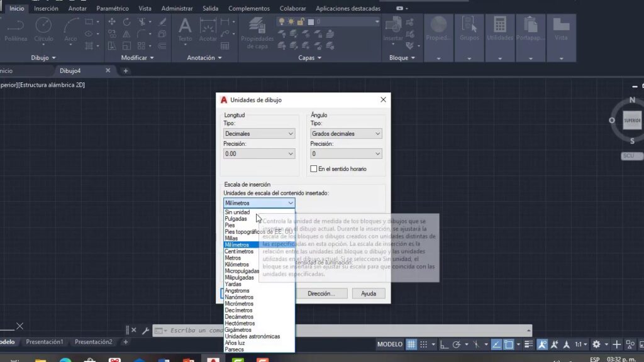Click the ViewCube SUPERIOR face

pos(631,120)
